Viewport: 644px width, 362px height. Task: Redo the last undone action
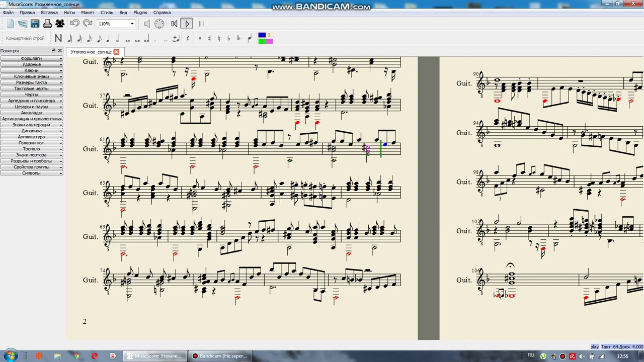[x=87, y=24]
